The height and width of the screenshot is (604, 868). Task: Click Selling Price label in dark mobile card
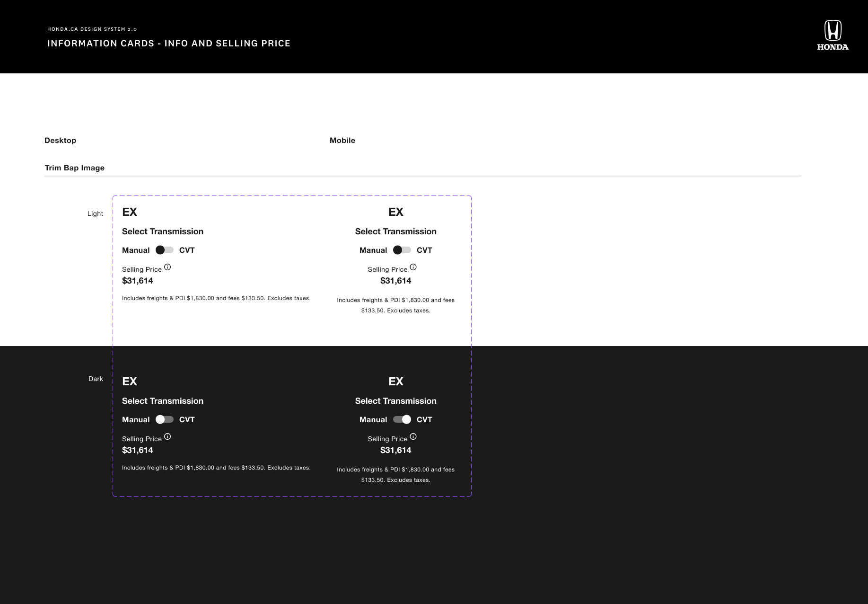coord(387,439)
